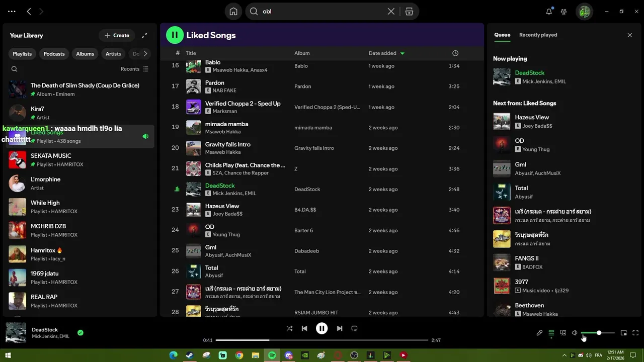Open Friend Activity icon
This screenshot has height=362, width=644.
point(564,12)
